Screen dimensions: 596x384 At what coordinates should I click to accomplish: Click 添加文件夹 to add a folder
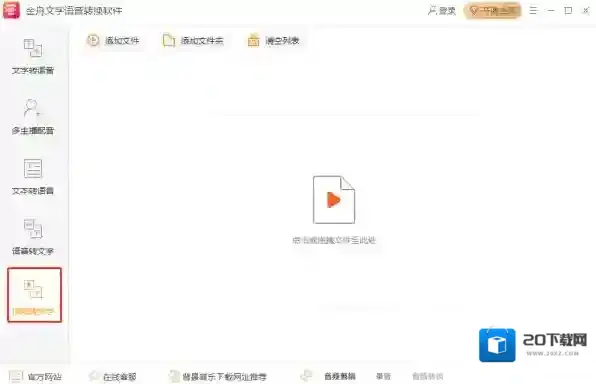[193, 40]
